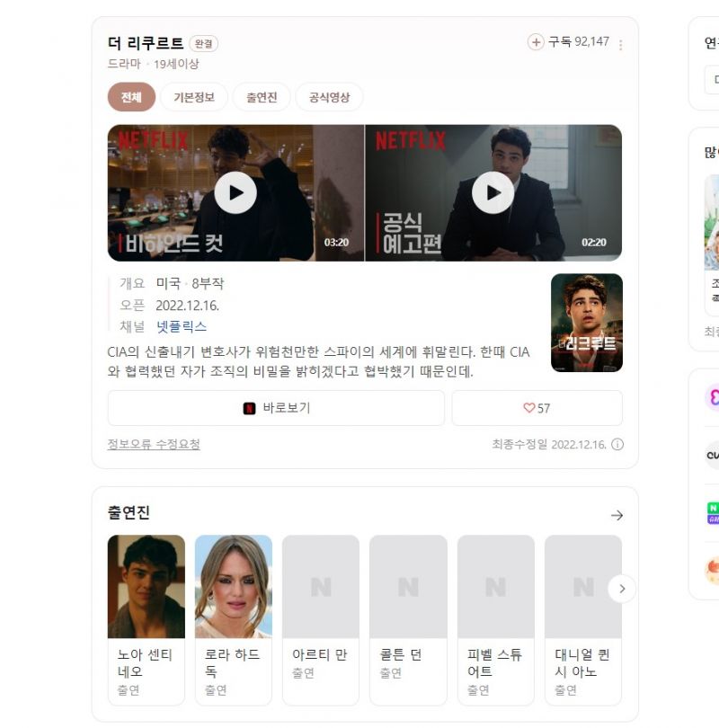This screenshot has width=719, height=728.
Task: Open the three-dot more options menu
Action: pyautogui.click(x=621, y=44)
